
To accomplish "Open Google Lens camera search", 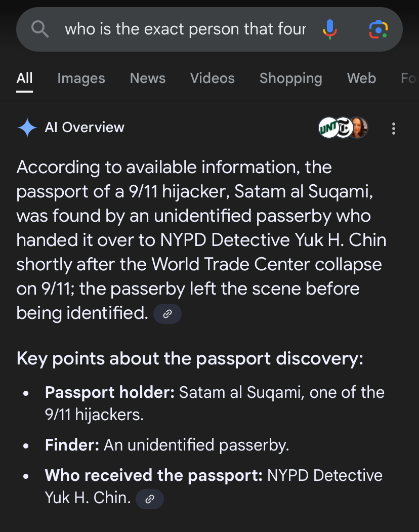I will click(x=378, y=29).
